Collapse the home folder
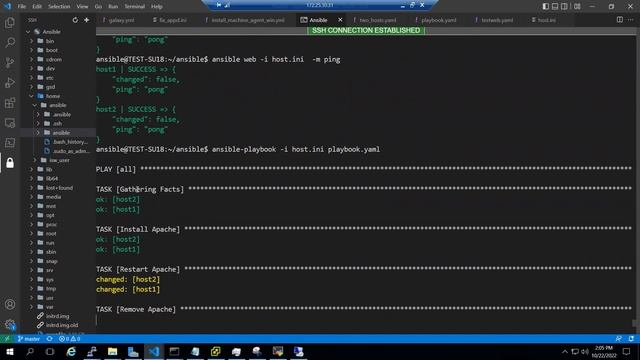Screen dimensions: 640x360 click(x=31, y=96)
